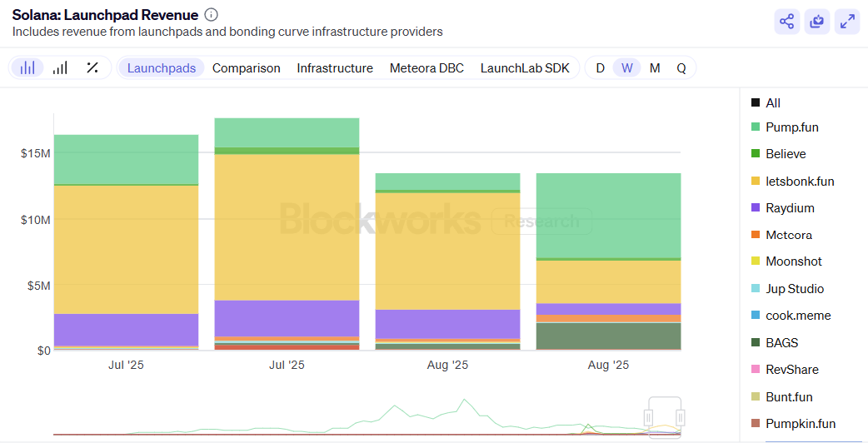
Task: Toggle Pumpkin.fun series in legend
Action: [x=793, y=424]
